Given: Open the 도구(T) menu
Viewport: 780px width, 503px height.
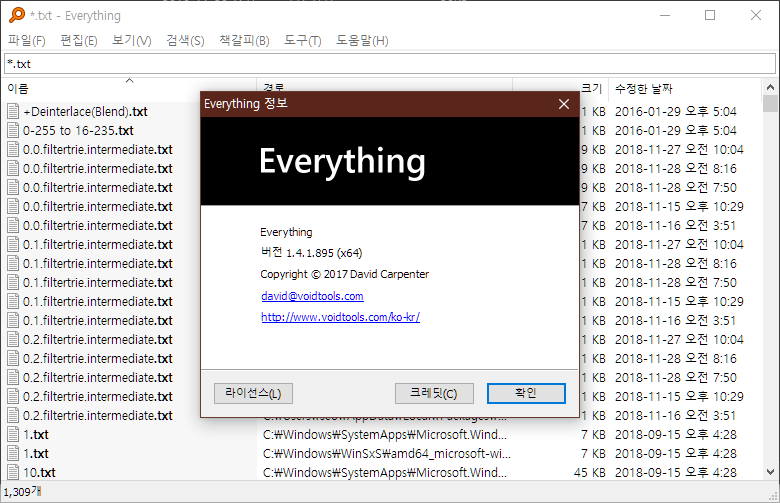Looking at the screenshot, I should click(x=302, y=40).
